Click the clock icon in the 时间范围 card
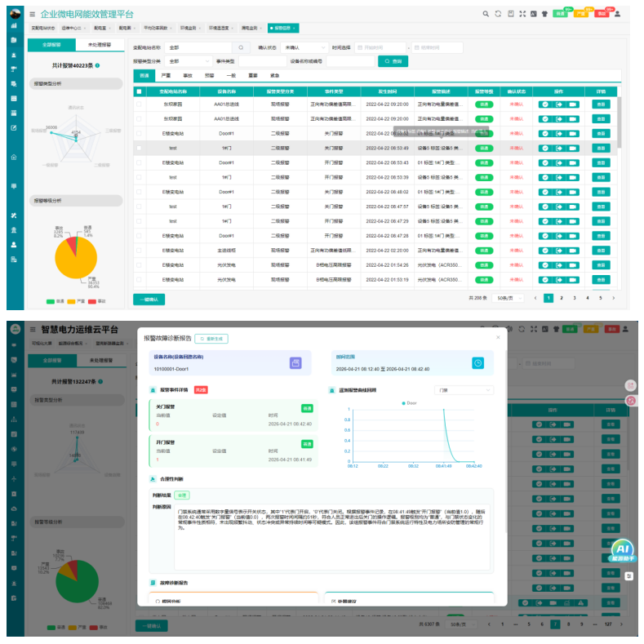Image resolution: width=644 pixels, height=644 pixels. click(477, 363)
